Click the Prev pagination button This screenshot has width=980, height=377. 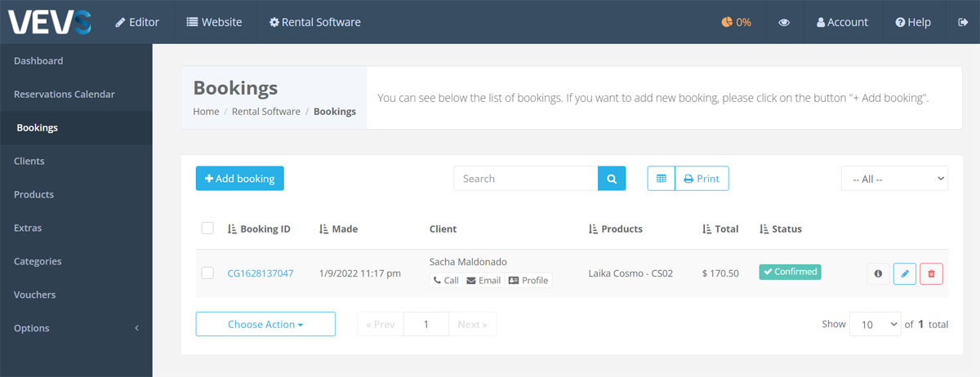coord(381,324)
